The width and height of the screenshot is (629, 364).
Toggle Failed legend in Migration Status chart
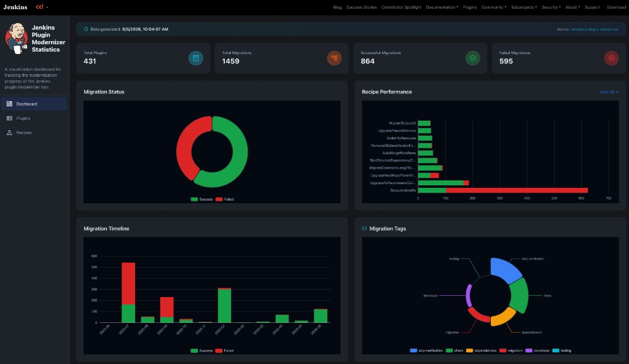tap(225, 199)
